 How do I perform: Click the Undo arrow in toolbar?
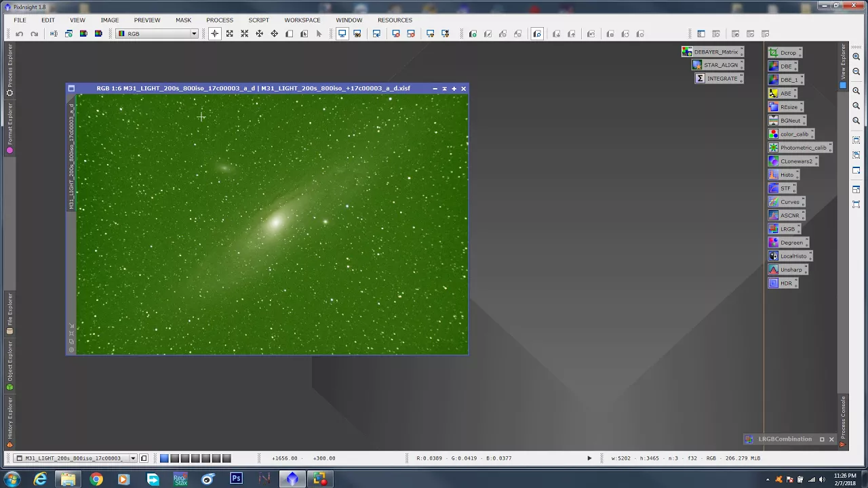pyautogui.click(x=19, y=34)
